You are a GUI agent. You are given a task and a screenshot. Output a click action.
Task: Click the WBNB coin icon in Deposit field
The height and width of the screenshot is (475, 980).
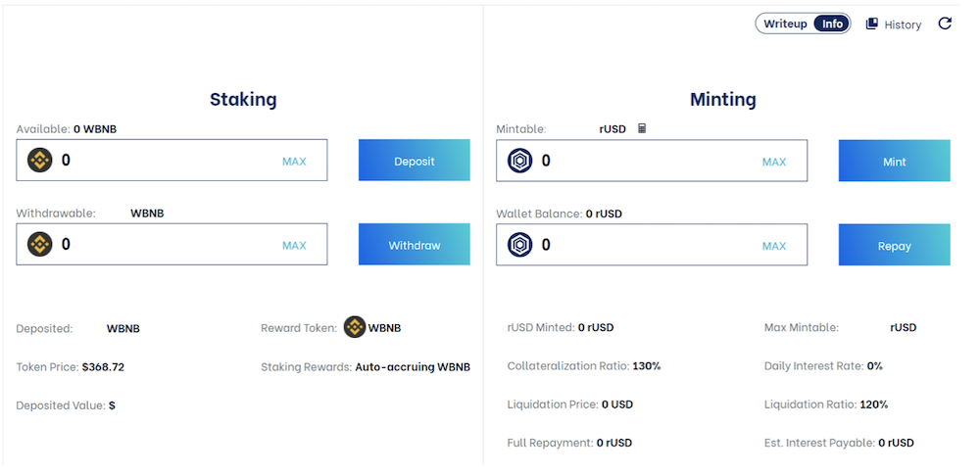click(40, 160)
